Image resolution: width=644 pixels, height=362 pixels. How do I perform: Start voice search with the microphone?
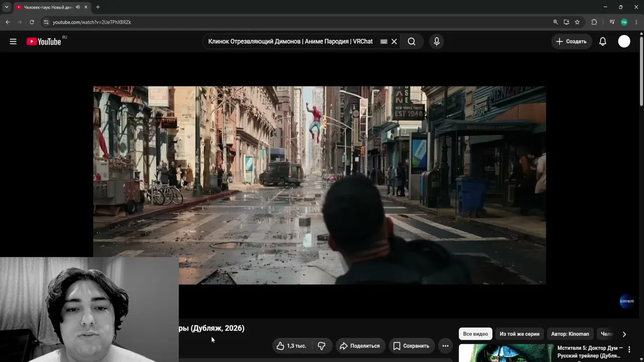tap(437, 42)
